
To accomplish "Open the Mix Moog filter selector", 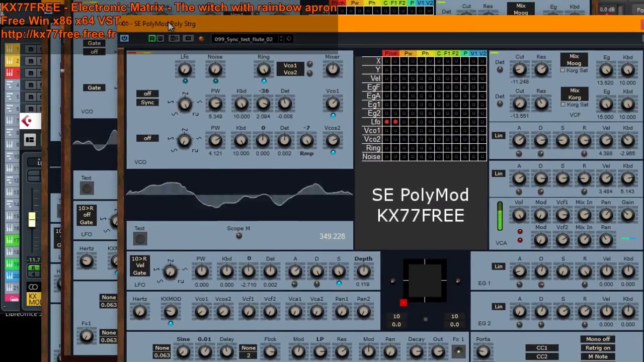I will (x=574, y=60).
